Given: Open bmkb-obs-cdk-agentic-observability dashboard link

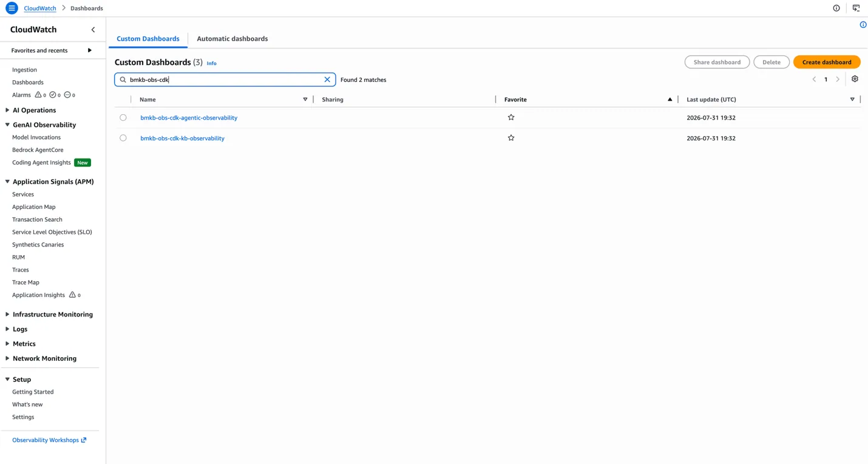Looking at the screenshot, I should click(189, 118).
